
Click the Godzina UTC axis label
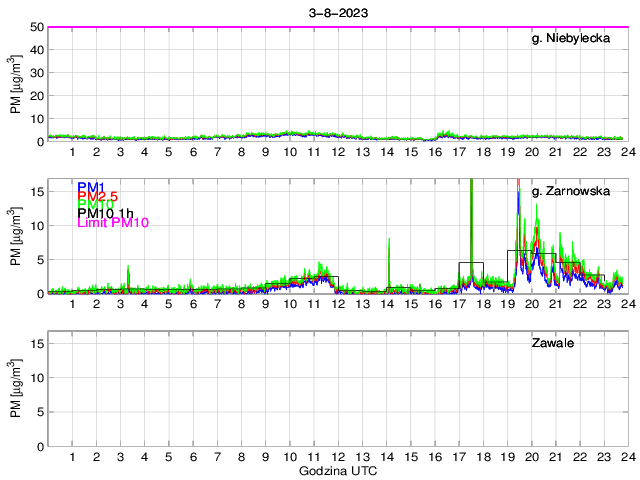338,470
